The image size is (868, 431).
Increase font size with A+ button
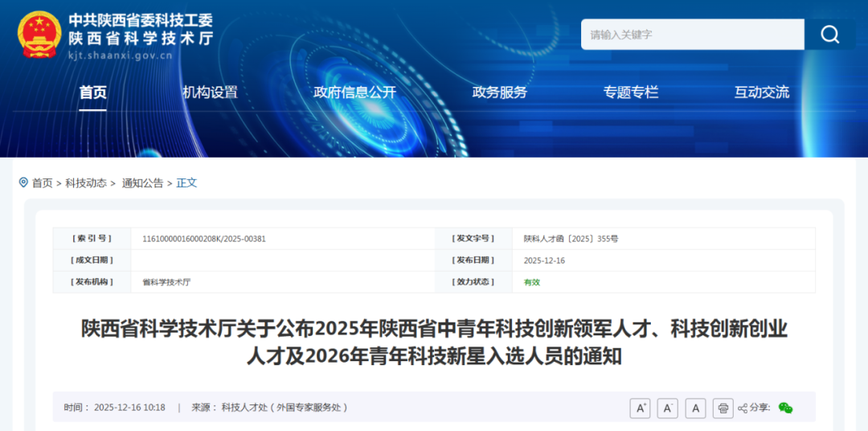tap(640, 408)
